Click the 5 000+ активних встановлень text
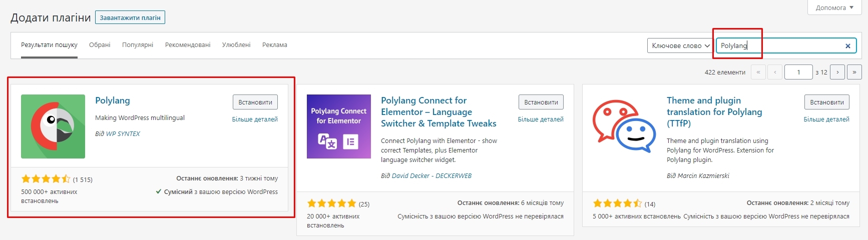The image size is (868, 240). [x=637, y=216]
